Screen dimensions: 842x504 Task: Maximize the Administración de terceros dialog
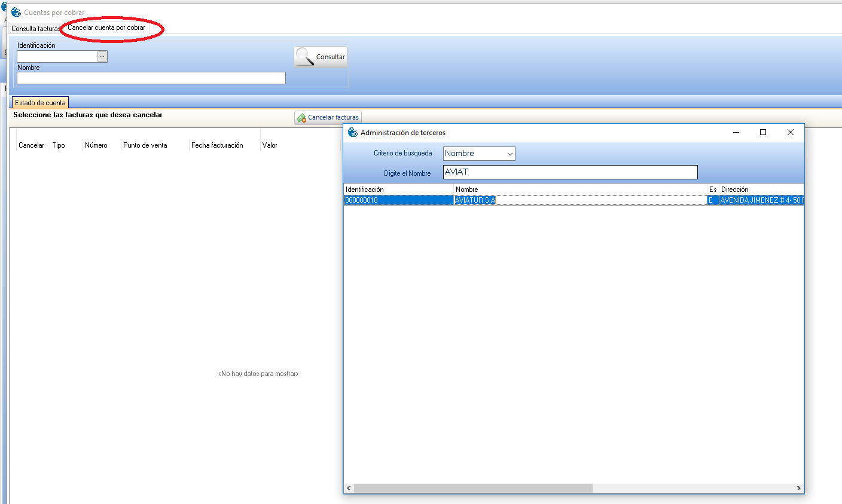click(763, 133)
